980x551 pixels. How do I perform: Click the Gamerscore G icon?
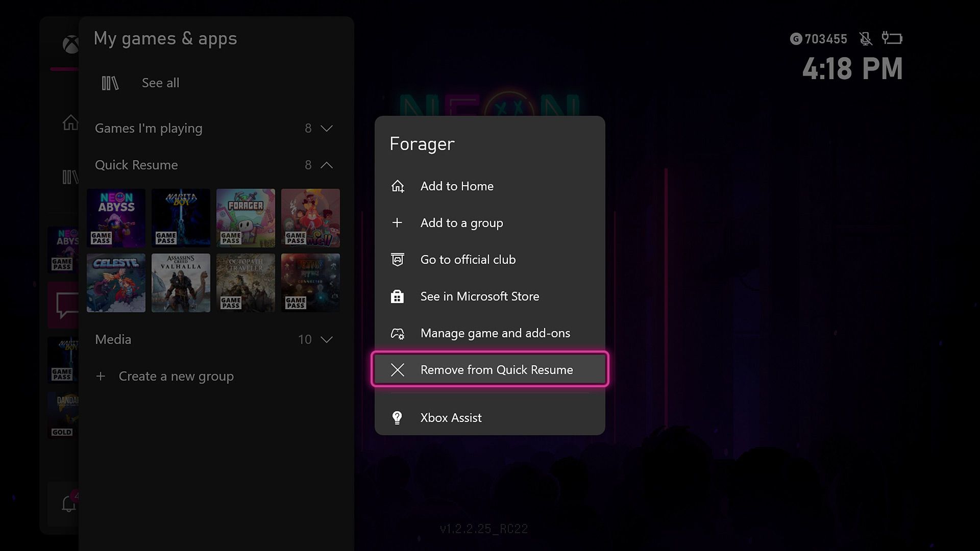click(796, 39)
